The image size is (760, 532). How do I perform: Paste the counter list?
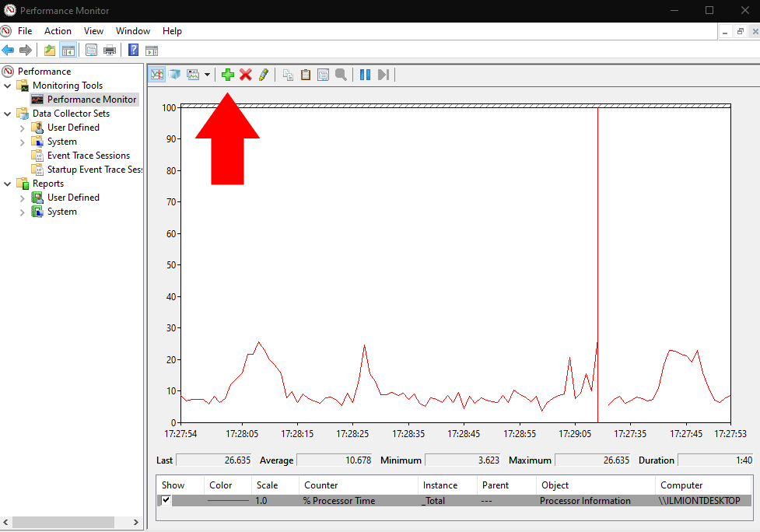click(x=305, y=74)
